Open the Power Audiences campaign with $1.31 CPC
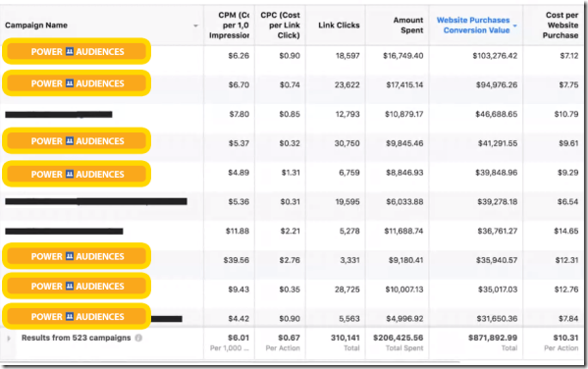 77,174
